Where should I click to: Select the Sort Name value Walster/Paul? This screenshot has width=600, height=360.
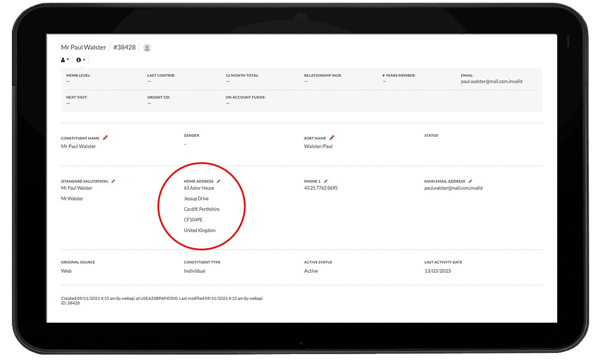click(318, 147)
